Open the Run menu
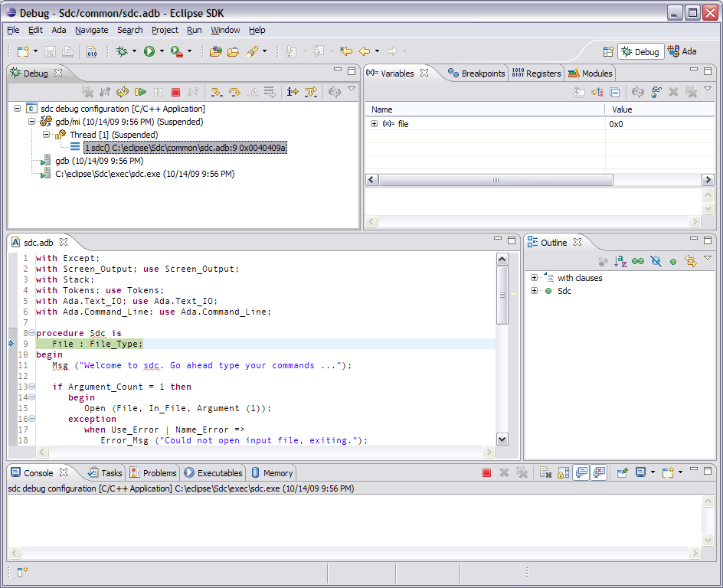723x588 pixels. 194,30
